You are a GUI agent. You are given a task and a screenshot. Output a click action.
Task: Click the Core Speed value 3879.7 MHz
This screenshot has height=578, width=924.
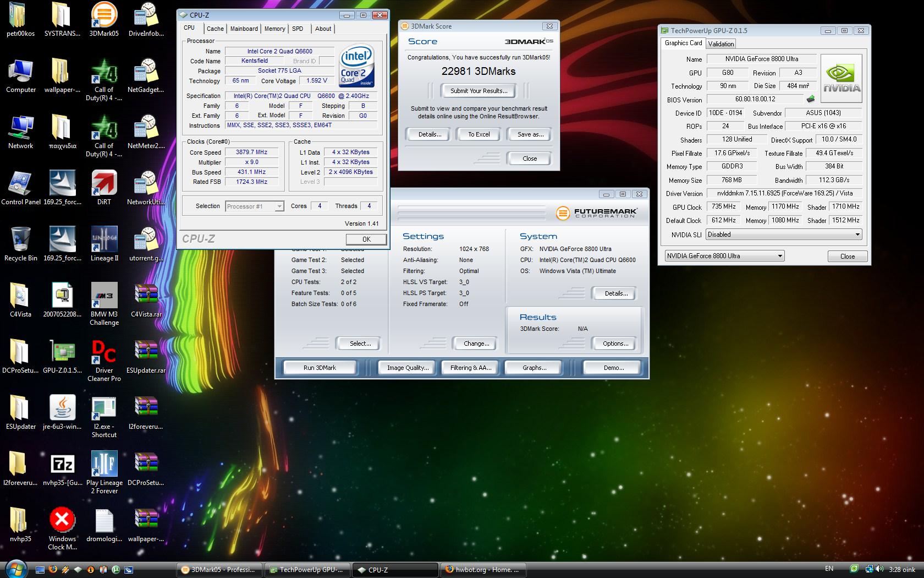tap(251, 152)
